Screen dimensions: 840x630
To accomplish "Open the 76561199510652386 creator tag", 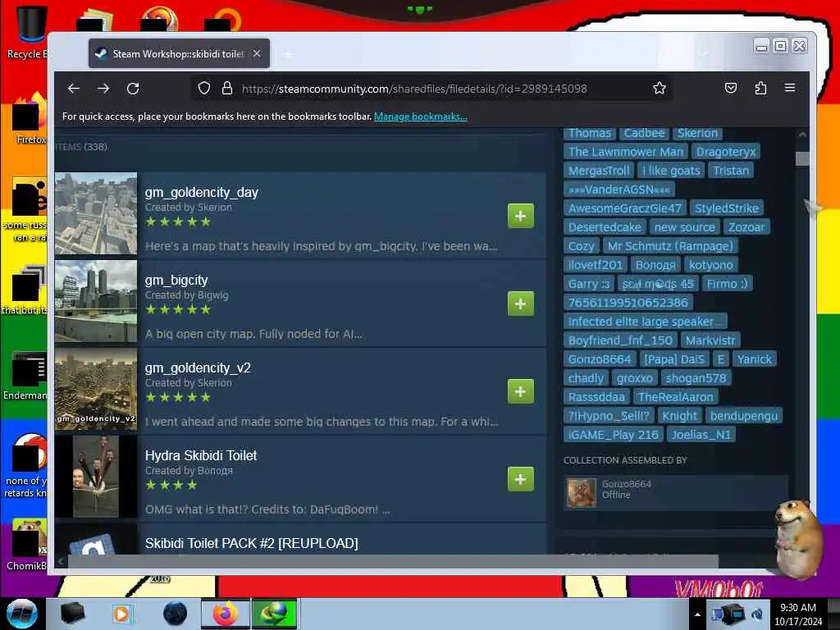I will pos(628,303).
